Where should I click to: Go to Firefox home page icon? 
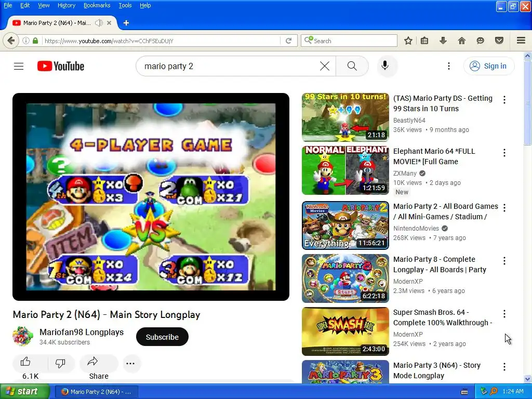pos(462,41)
